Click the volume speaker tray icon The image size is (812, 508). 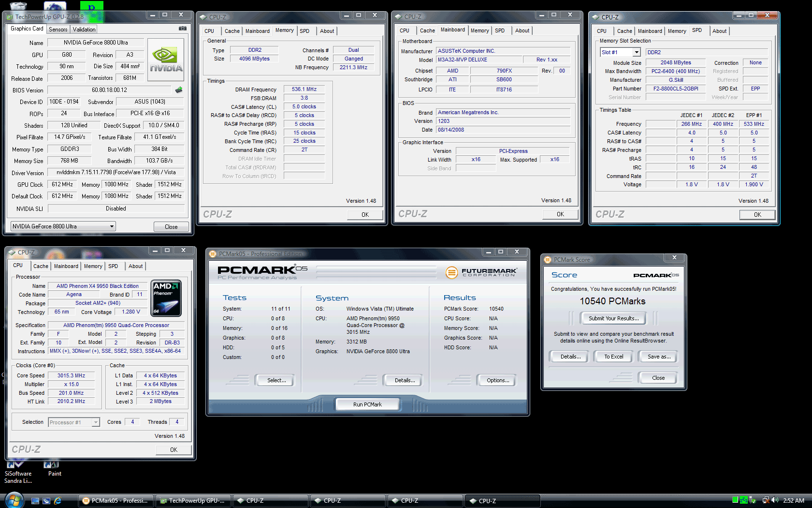point(775,500)
